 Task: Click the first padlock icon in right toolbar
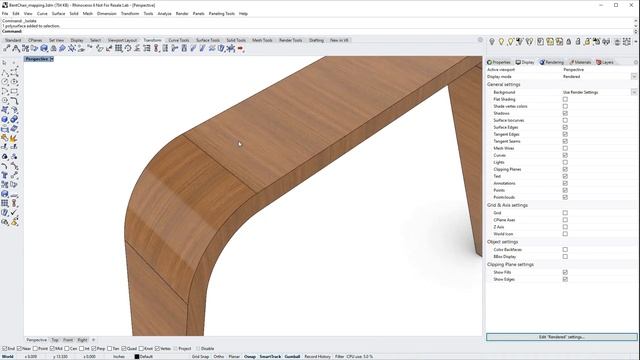click(569, 41)
